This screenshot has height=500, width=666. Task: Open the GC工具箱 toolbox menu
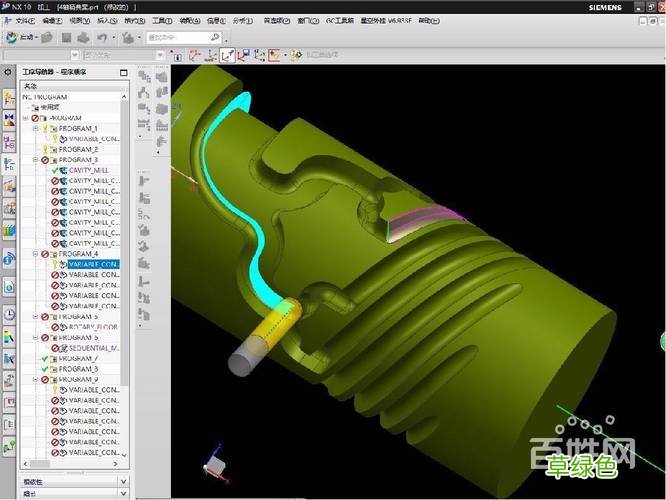click(339, 21)
